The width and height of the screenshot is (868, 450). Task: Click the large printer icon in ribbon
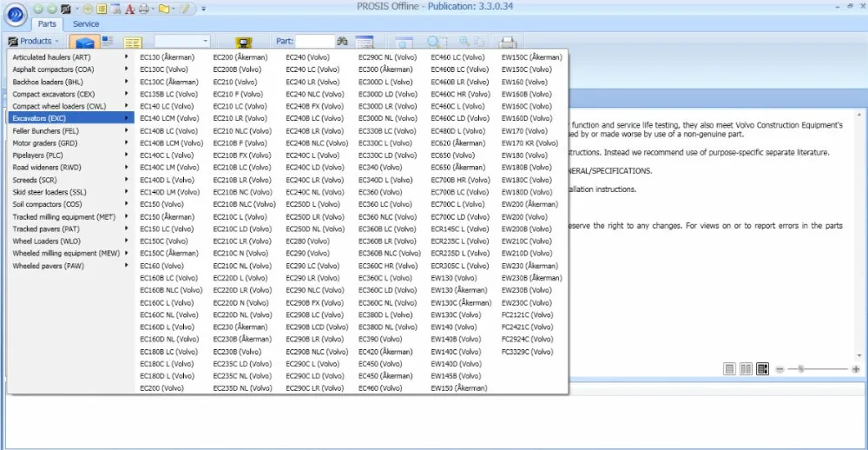(508, 43)
